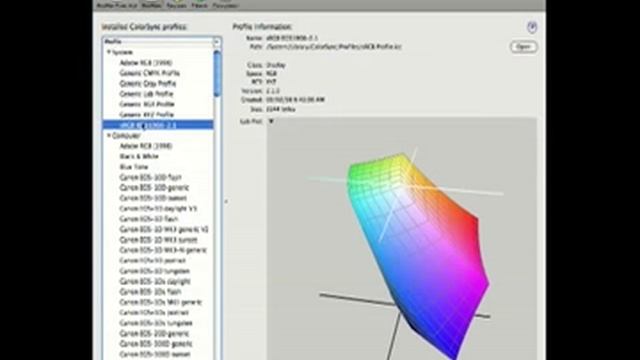Select Canon EOS-20D generic profile
The height and width of the screenshot is (360, 640).
point(154,333)
